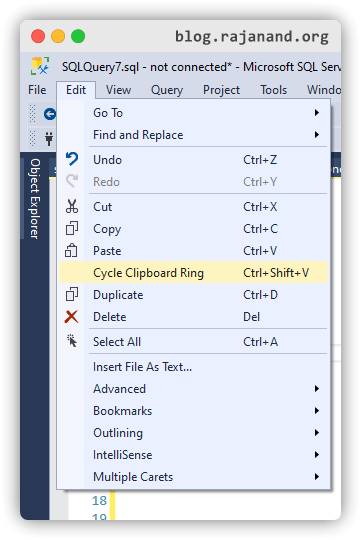Click the Duplicate icon in menu

point(72,294)
